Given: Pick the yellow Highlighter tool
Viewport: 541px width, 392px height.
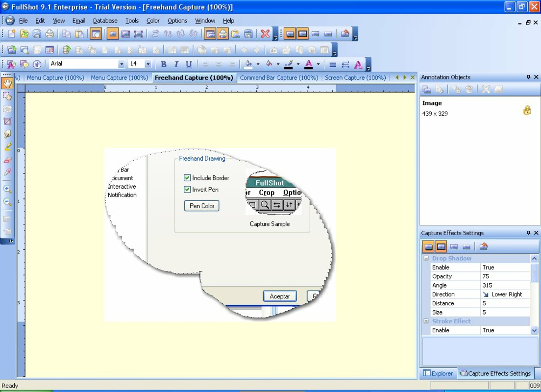Looking at the screenshot, I should (7, 147).
